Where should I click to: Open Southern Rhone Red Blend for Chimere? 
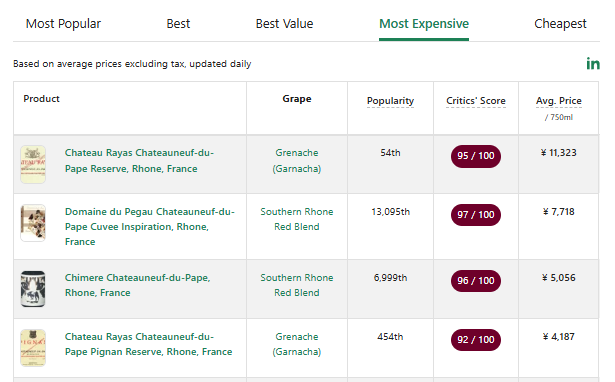click(297, 285)
